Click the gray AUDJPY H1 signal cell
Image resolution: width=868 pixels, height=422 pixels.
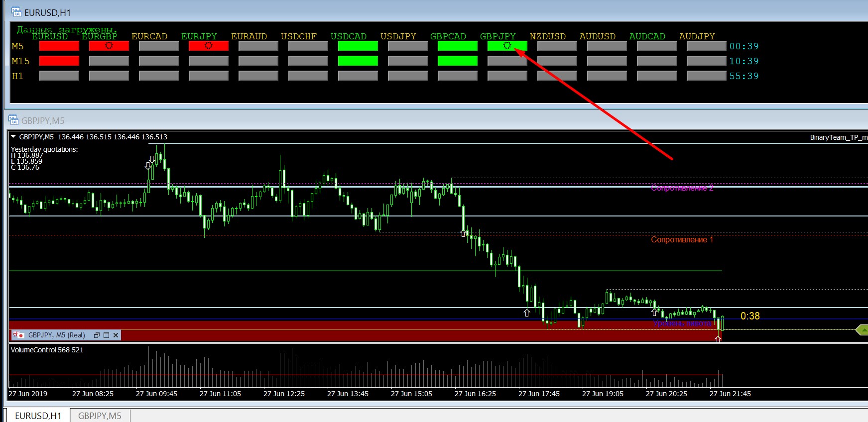(707, 76)
